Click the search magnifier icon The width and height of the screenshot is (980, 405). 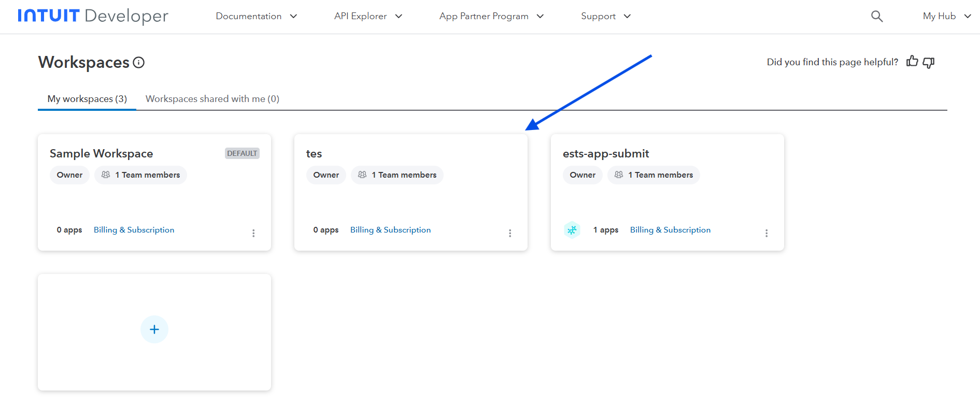pyautogui.click(x=876, y=17)
